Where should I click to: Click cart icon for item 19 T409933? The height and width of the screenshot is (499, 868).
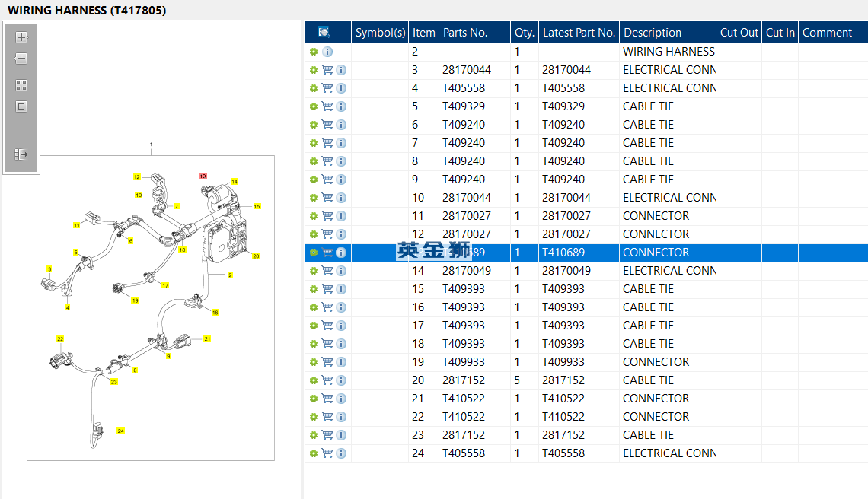(327, 362)
